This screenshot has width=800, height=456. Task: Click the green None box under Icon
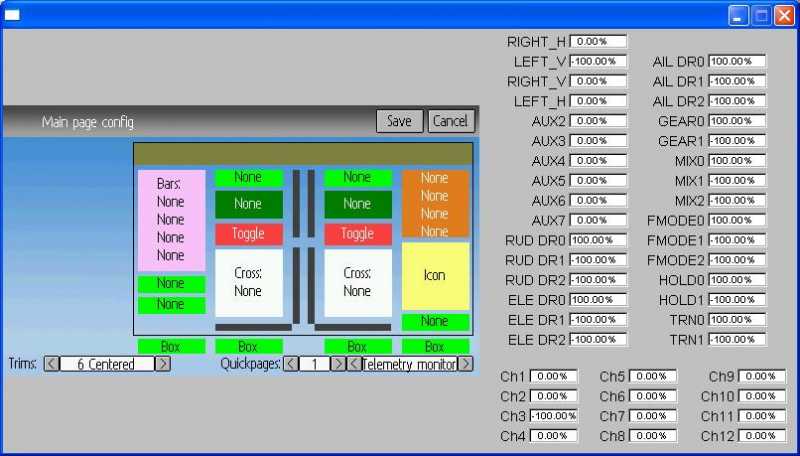pyautogui.click(x=435, y=321)
